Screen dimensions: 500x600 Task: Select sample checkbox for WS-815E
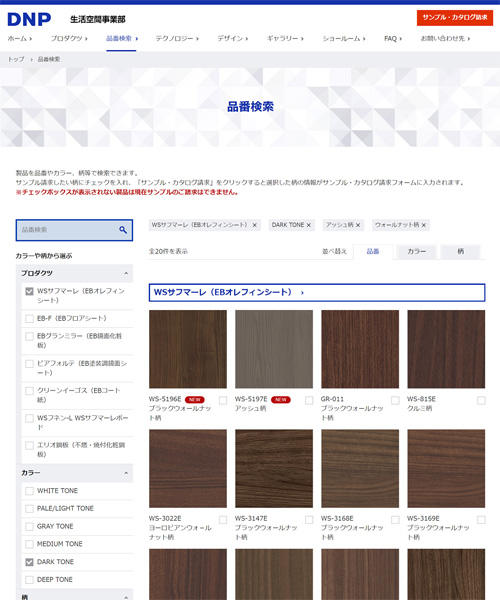point(481,400)
